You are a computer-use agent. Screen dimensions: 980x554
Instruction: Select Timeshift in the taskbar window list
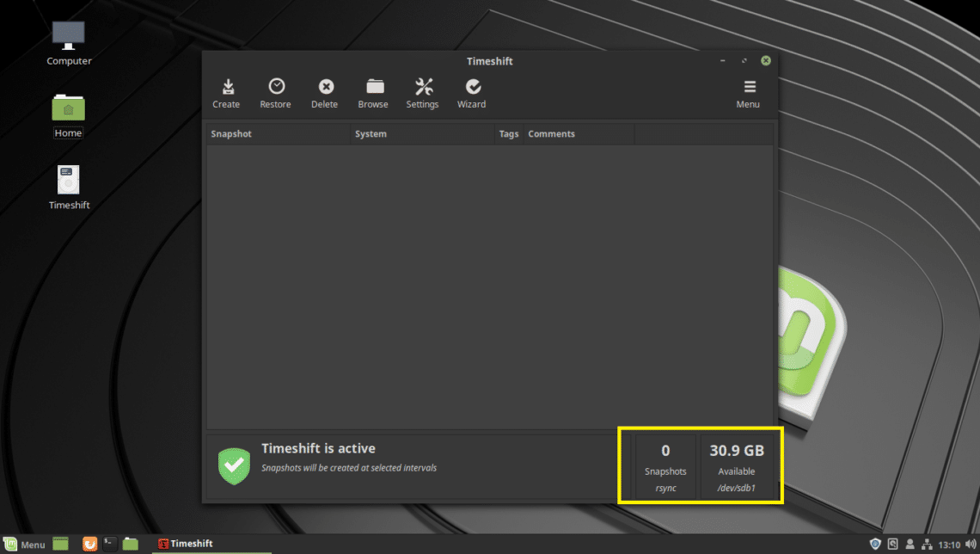(x=211, y=544)
